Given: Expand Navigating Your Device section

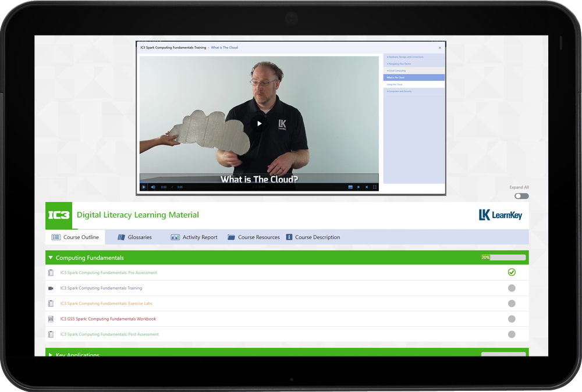Looking at the screenshot, I should point(414,64).
